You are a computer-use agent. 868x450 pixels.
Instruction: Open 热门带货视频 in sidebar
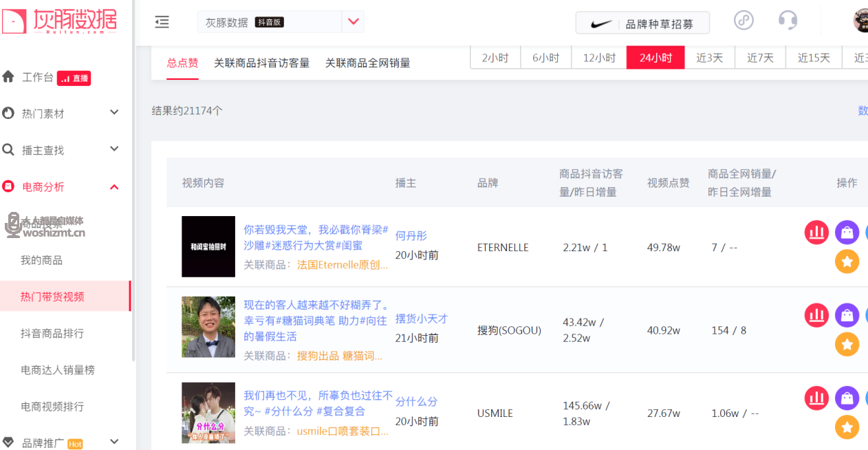click(x=52, y=297)
